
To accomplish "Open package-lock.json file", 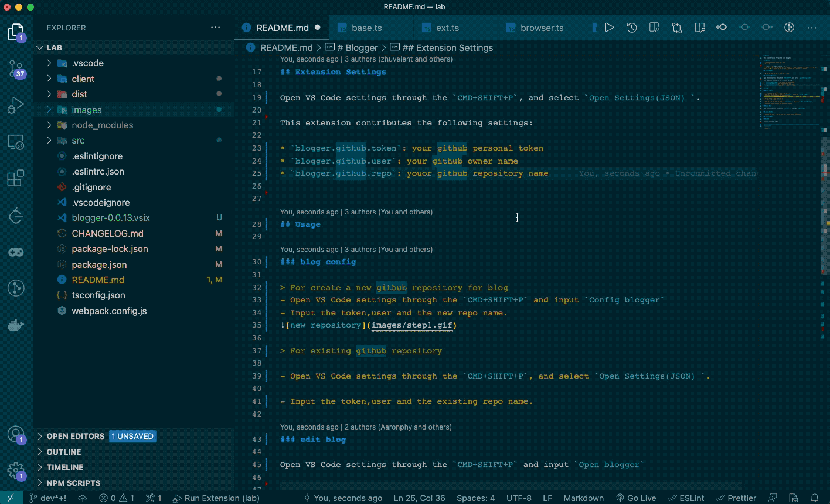I will [x=134, y=248].
